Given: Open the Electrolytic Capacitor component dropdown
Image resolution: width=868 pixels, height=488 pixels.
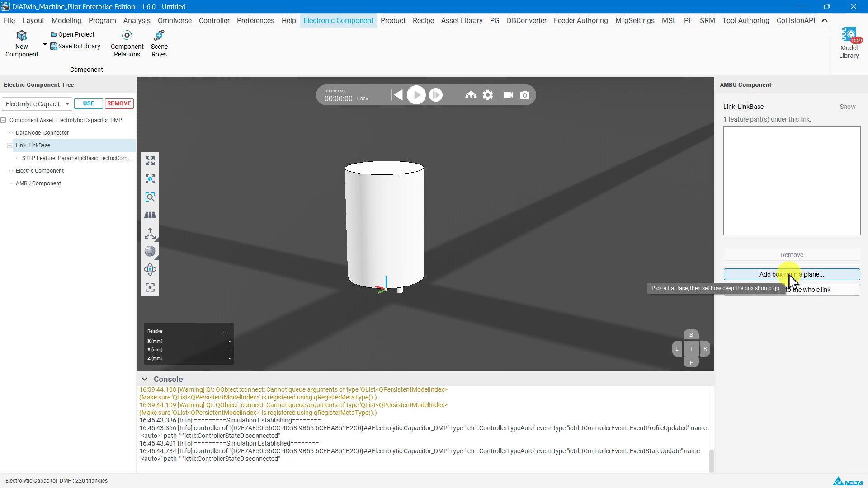Looking at the screenshot, I should tap(37, 104).
